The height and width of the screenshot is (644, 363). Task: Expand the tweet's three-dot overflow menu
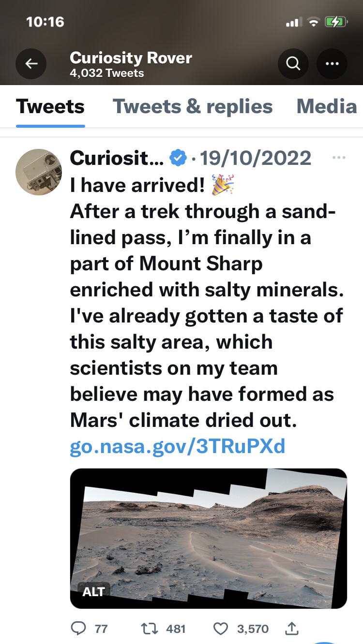[x=339, y=158]
